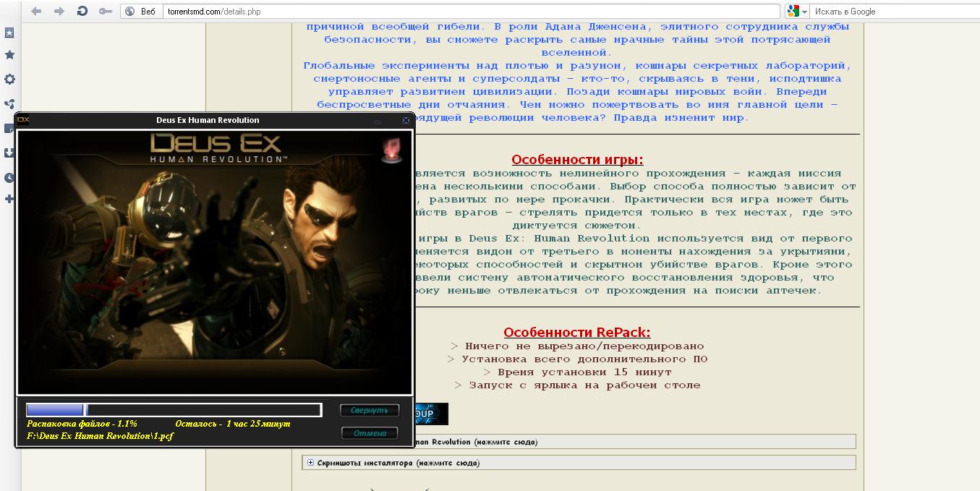The image size is (980, 491).
Task: Click the Свернуть button in installer
Action: [370, 410]
